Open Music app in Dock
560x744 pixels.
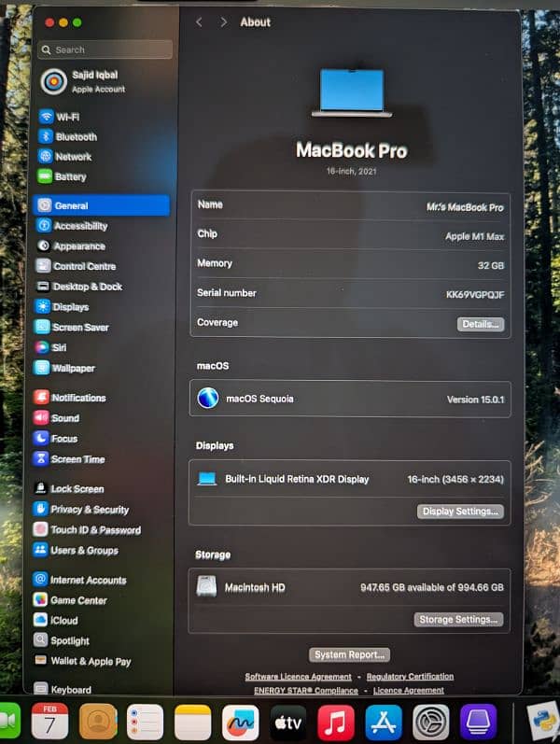[336, 722]
